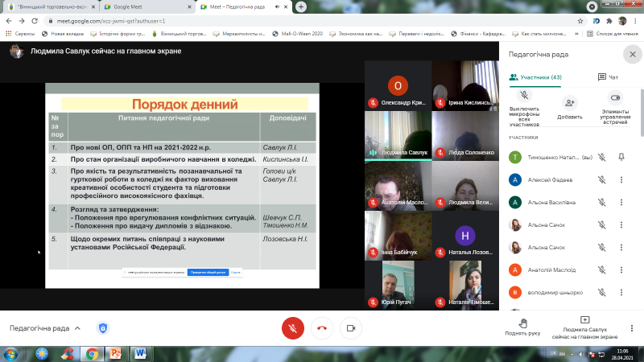This screenshot has width=644, height=362.
Task: Mute Алексей Фадеев microphone icon
Action: pos(601,179)
